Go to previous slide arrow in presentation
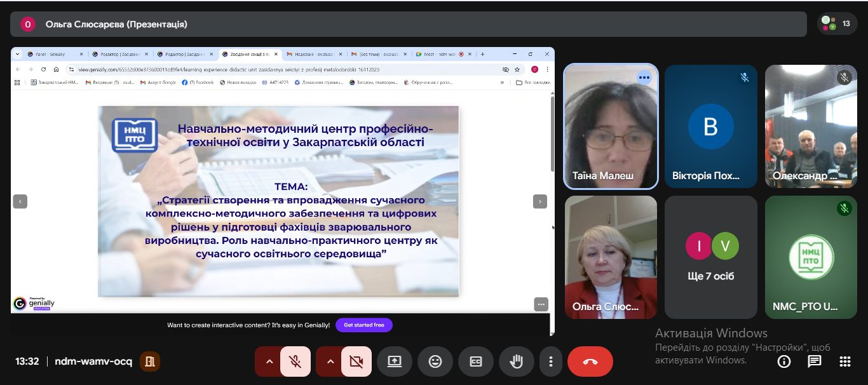This screenshot has height=385, width=868. click(x=20, y=201)
